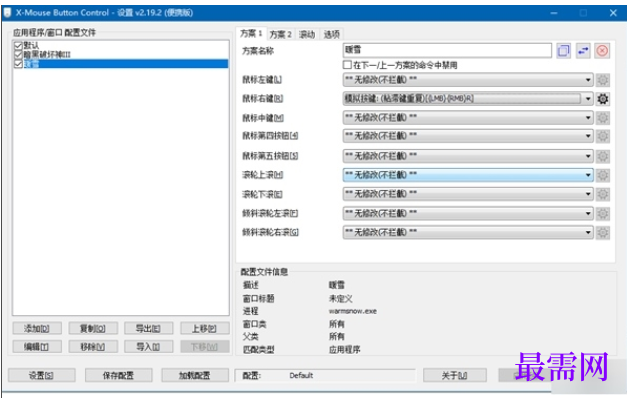This screenshot has width=627, height=398.
Task: Click the X-Mouse Button Control title bar icon
Action: point(8,12)
